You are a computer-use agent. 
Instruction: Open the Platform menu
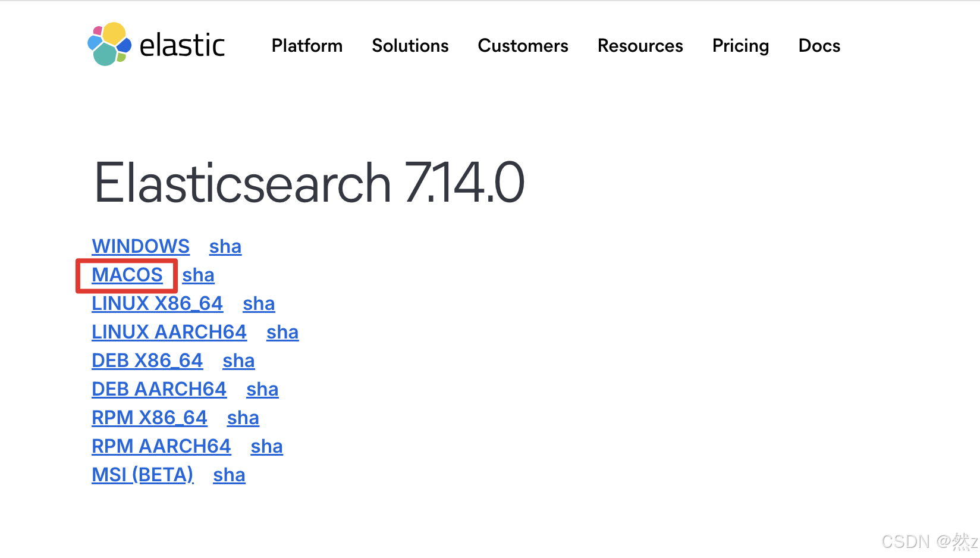(x=307, y=46)
